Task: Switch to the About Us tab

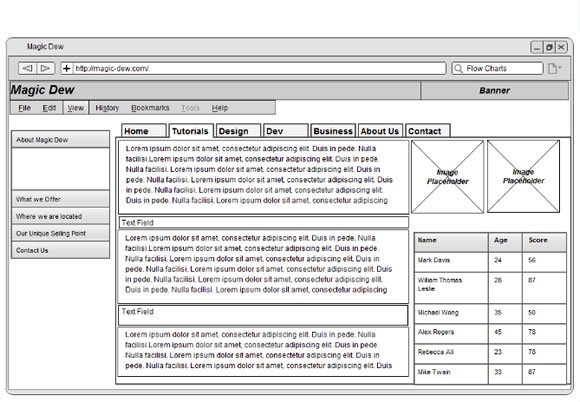Action: (380, 131)
